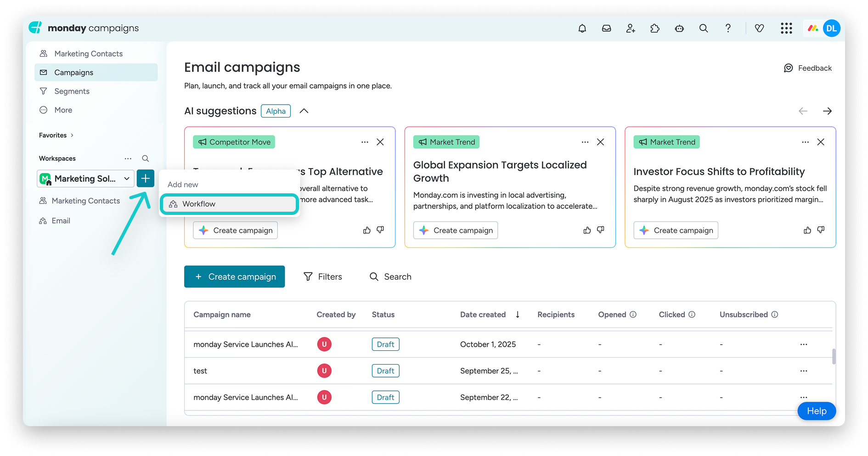The height and width of the screenshot is (456, 868).
Task: Create campaign from Investor Focus card
Action: (676, 230)
